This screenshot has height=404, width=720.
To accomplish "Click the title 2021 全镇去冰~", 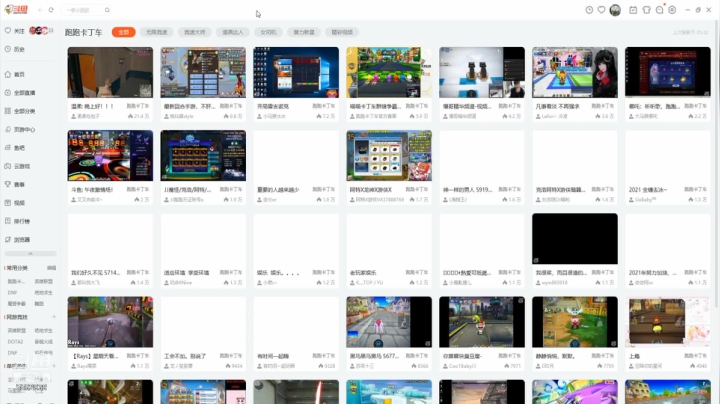I will click(x=648, y=190).
